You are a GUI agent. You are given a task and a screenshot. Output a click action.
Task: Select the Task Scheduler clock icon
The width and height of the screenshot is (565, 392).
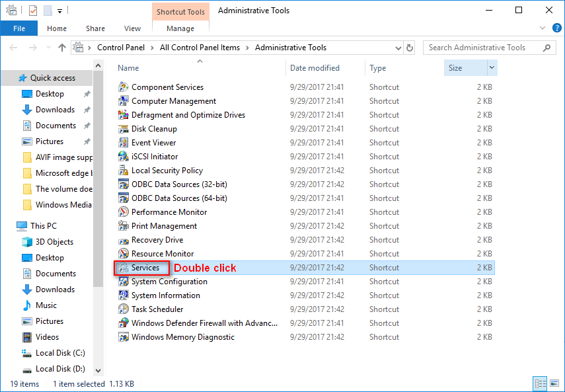coord(123,309)
